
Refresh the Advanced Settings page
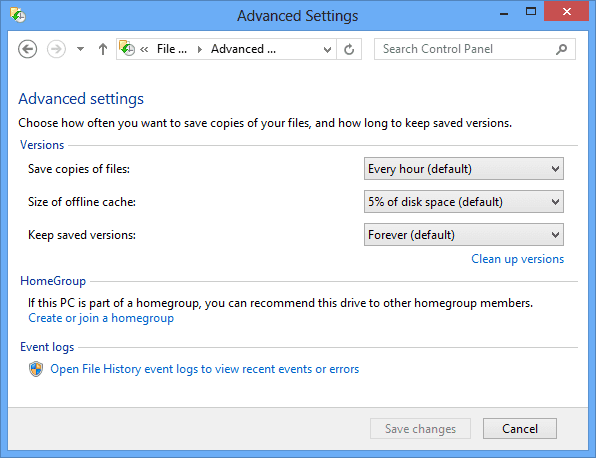(x=349, y=49)
